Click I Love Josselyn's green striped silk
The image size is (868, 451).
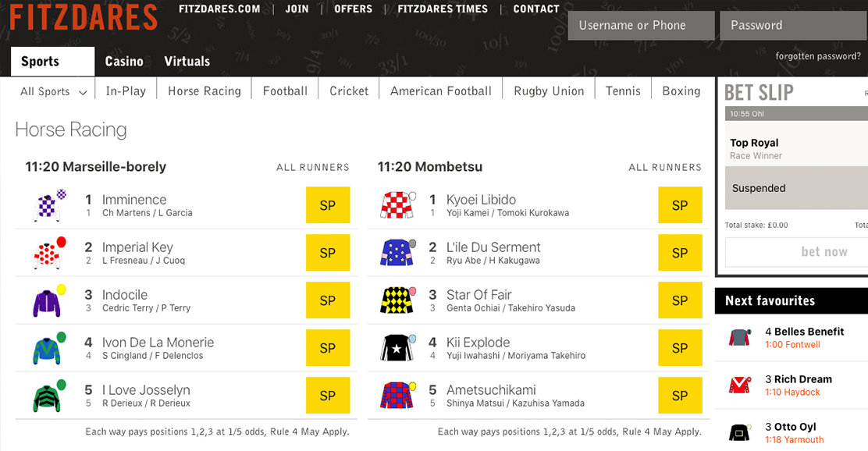point(48,396)
